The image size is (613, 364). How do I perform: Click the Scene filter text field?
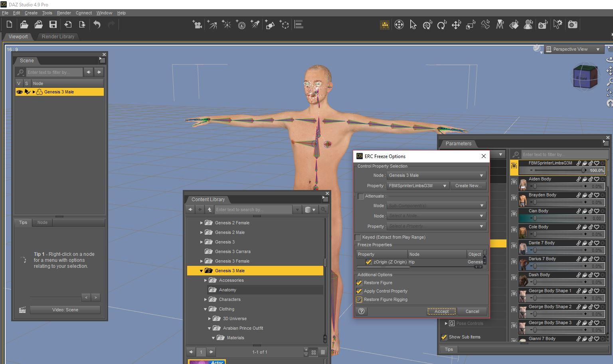pyautogui.click(x=54, y=72)
